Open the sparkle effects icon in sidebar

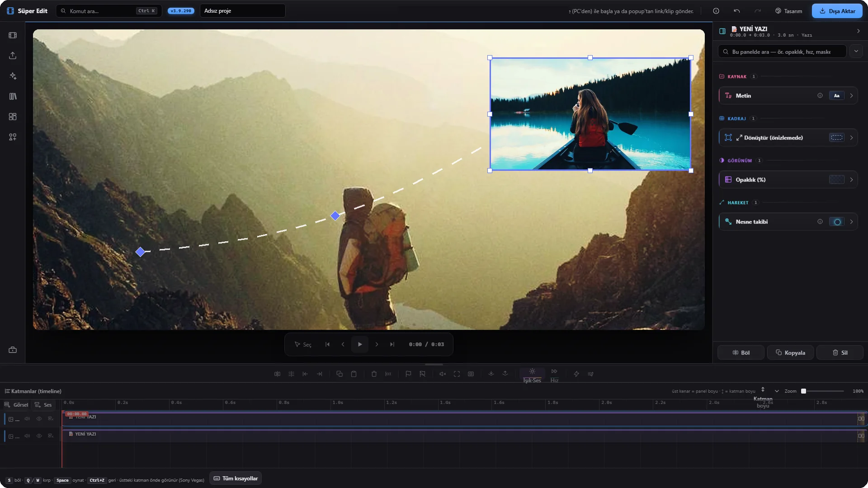[13, 76]
